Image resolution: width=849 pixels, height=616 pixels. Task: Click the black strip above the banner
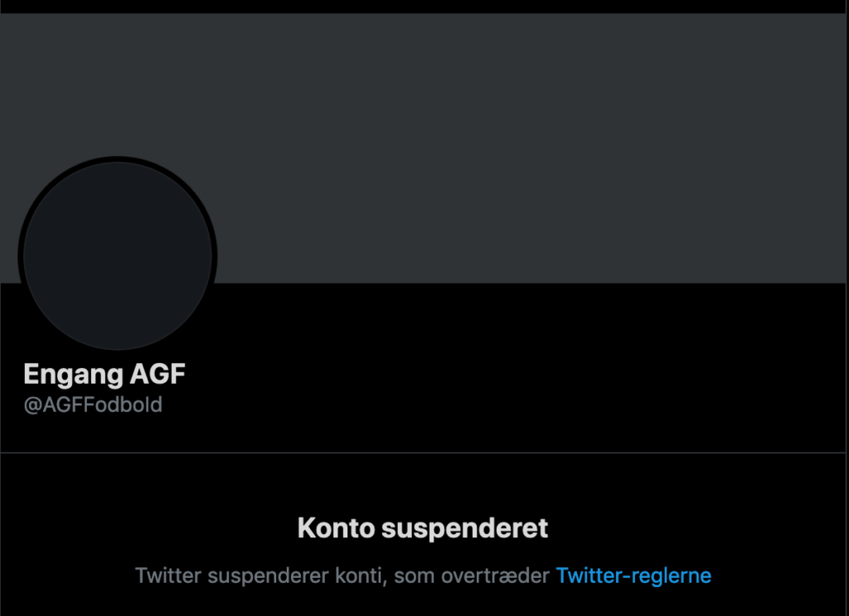click(x=423, y=7)
